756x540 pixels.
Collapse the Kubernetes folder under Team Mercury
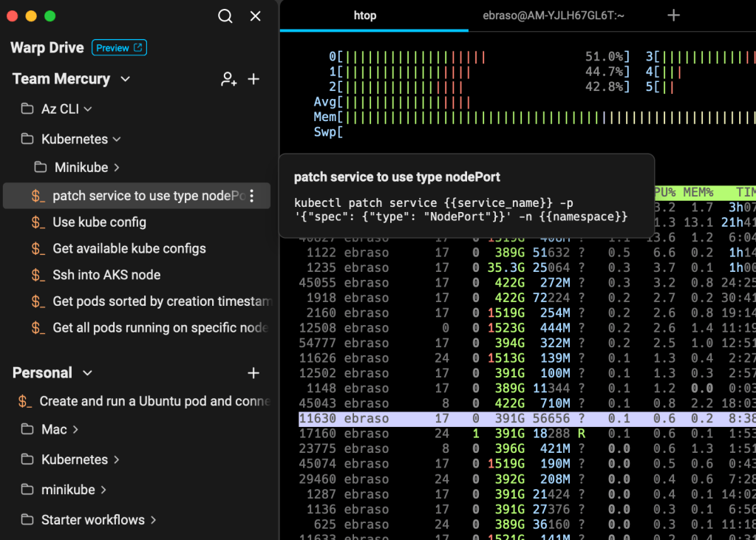point(117,139)
